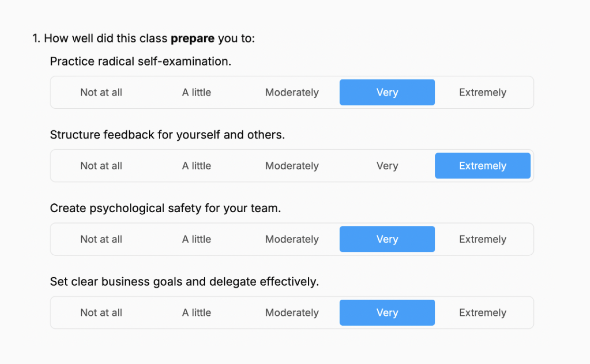Rate radical self-examination as 'Extremely'

483,93
